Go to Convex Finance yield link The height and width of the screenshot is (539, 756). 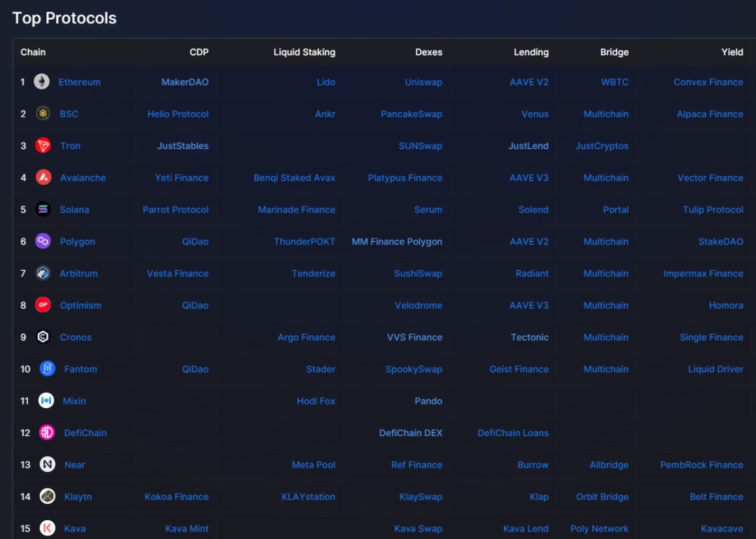click(x=708, y=82)
